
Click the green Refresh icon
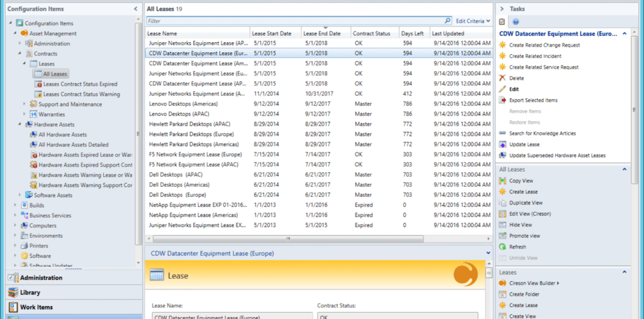pyautogui.click(x=502, y=247)
